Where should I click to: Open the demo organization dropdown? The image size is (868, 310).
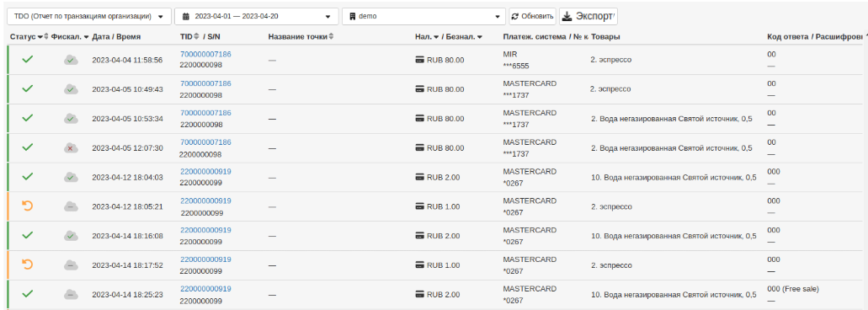point(424,17)
